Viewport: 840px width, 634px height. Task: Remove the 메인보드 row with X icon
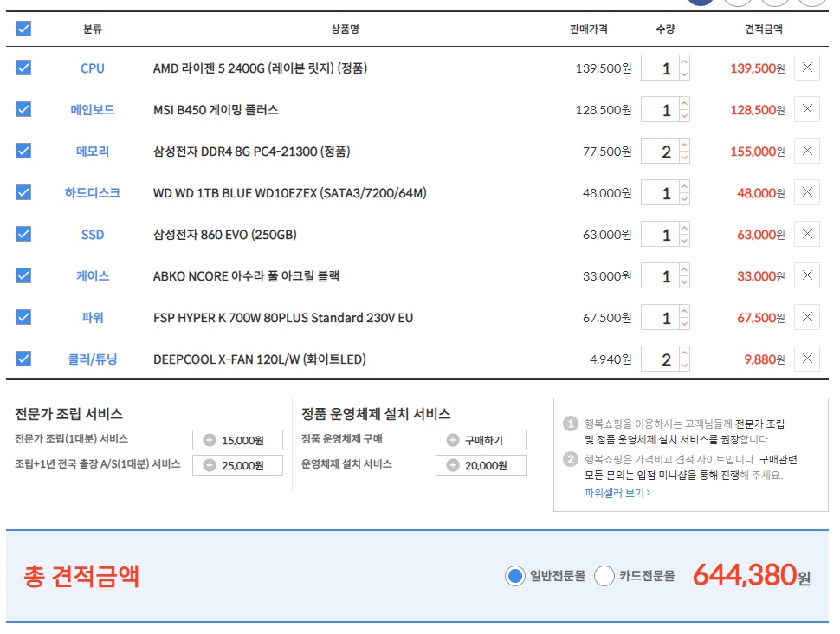coord(807,109)
